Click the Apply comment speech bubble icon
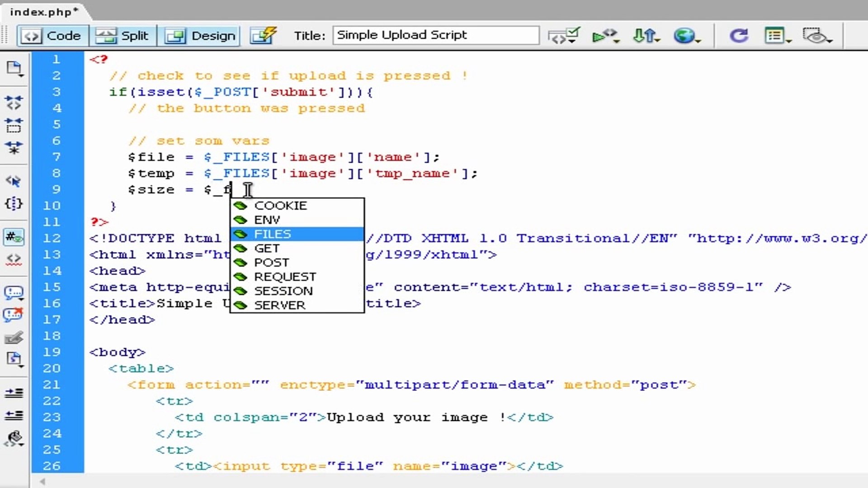868x488 pixels. point(14,292)
